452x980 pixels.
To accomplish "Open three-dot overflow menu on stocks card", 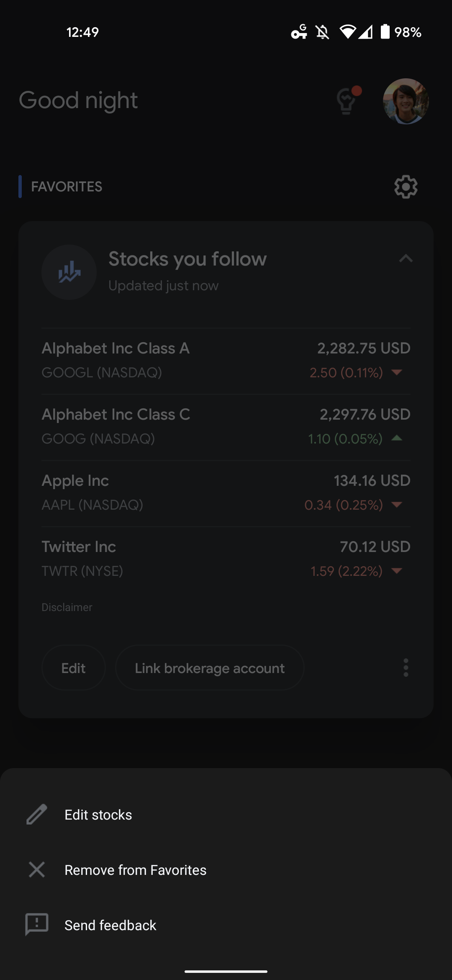I will tap(406, 668).
